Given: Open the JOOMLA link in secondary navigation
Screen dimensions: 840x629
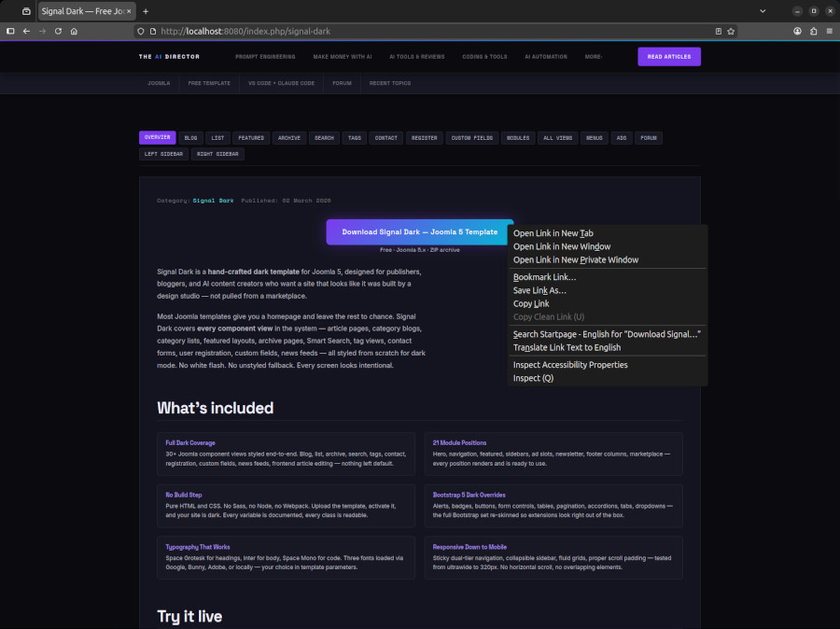Looking at the screenshot, I should [x=159, y=82].
